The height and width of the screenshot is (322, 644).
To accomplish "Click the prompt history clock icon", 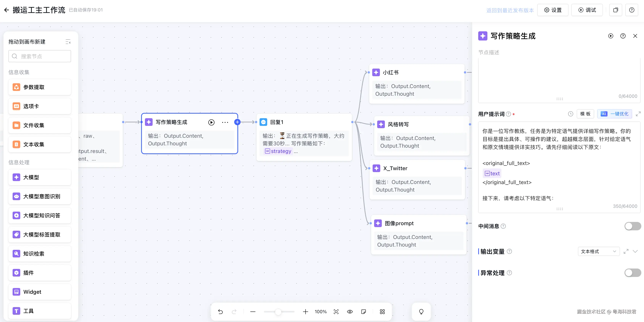I will 570,114.
